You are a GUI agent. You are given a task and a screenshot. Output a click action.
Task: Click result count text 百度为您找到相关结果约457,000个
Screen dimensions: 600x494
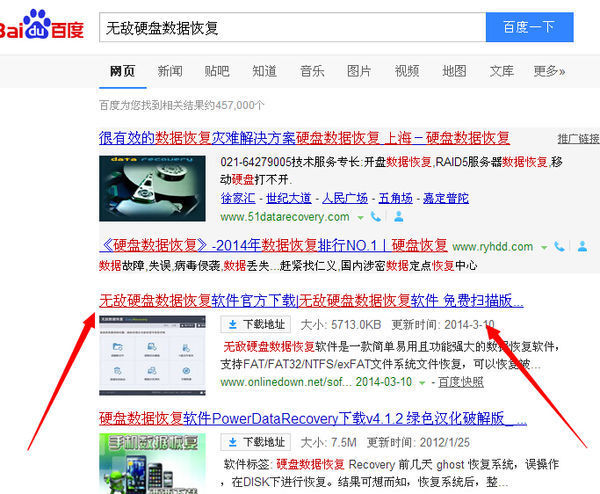point(182,105)
